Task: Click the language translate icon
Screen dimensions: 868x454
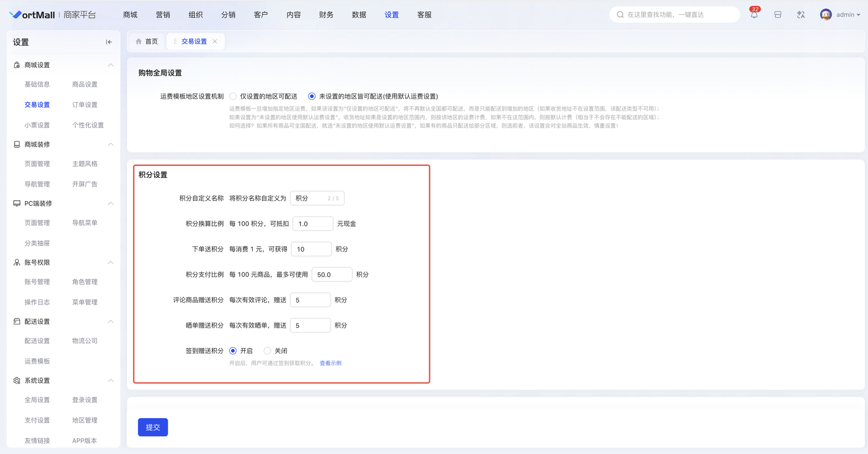Action: tap(801, 15)
